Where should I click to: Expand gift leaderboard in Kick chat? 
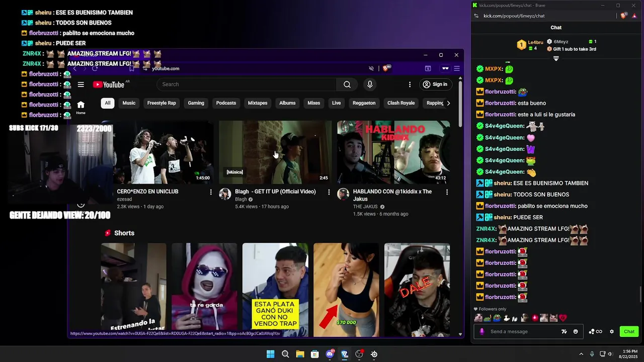(556, 59)
